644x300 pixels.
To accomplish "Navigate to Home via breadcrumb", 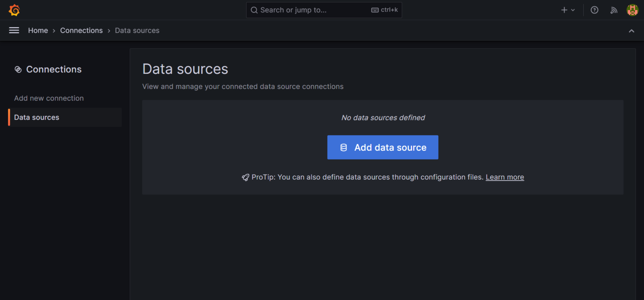I will tap(38, 30).
